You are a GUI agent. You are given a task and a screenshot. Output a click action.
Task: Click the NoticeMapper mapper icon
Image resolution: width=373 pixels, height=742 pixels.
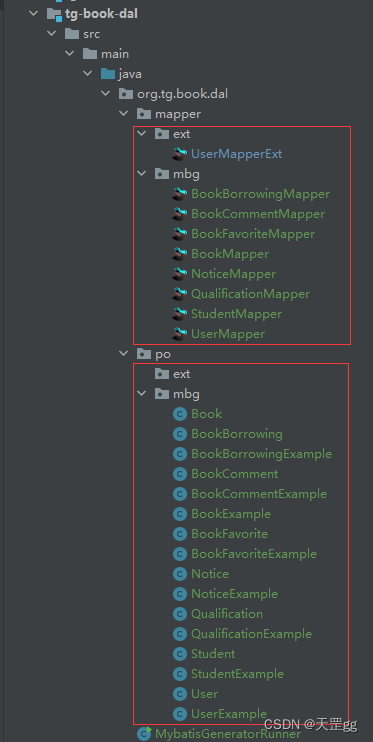(x=180, y=274)
